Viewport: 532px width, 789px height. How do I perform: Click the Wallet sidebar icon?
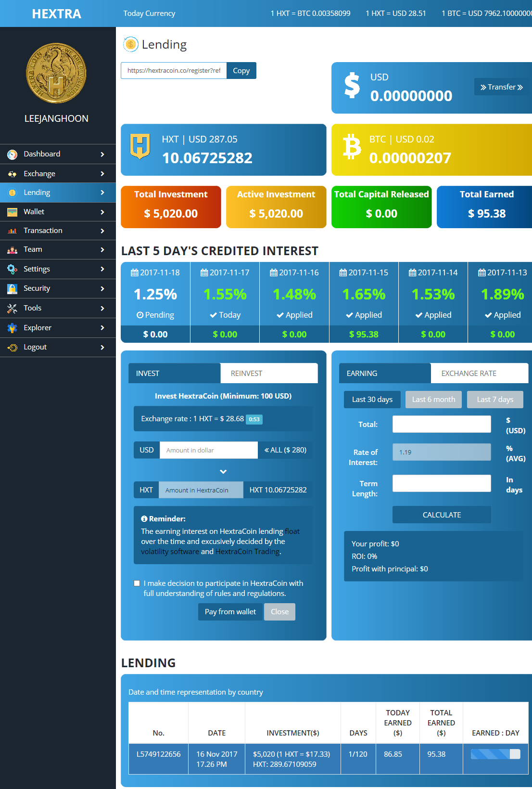[12, 212]
